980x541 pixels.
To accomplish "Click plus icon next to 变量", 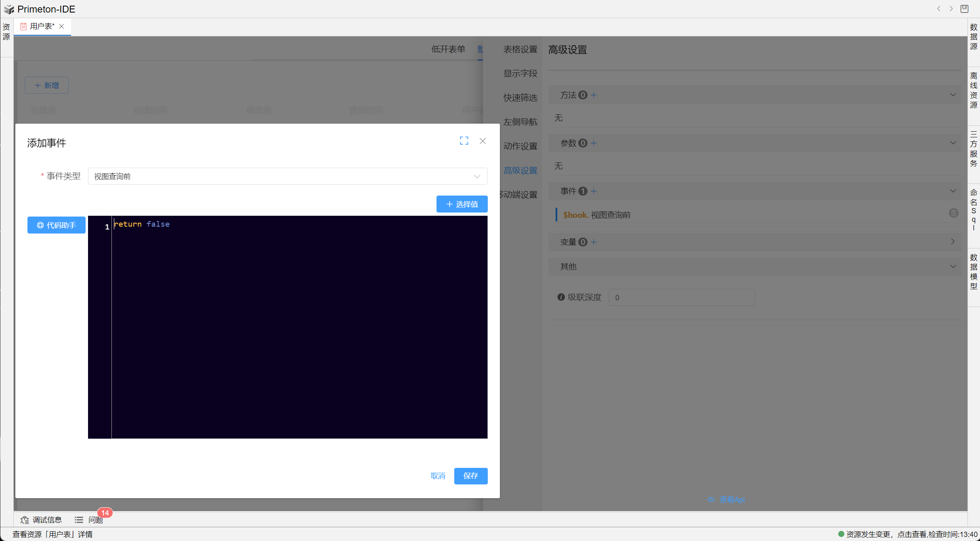I will pos(594,242).
